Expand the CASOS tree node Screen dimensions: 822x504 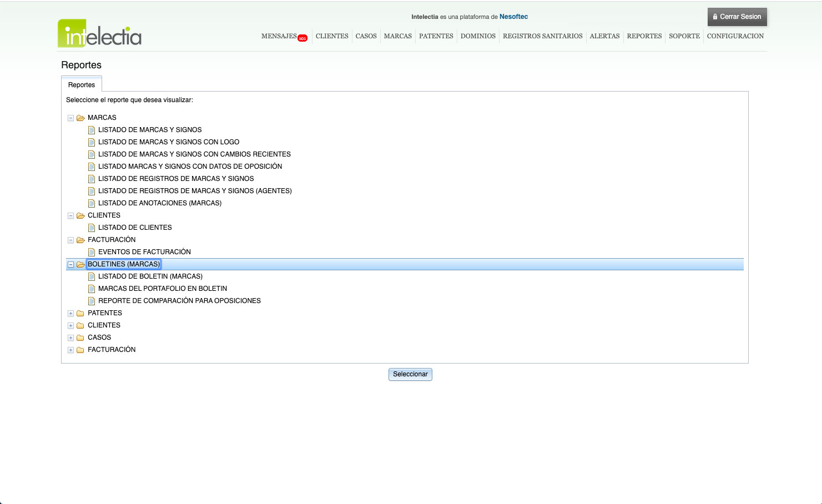click(x=70, y=337)
